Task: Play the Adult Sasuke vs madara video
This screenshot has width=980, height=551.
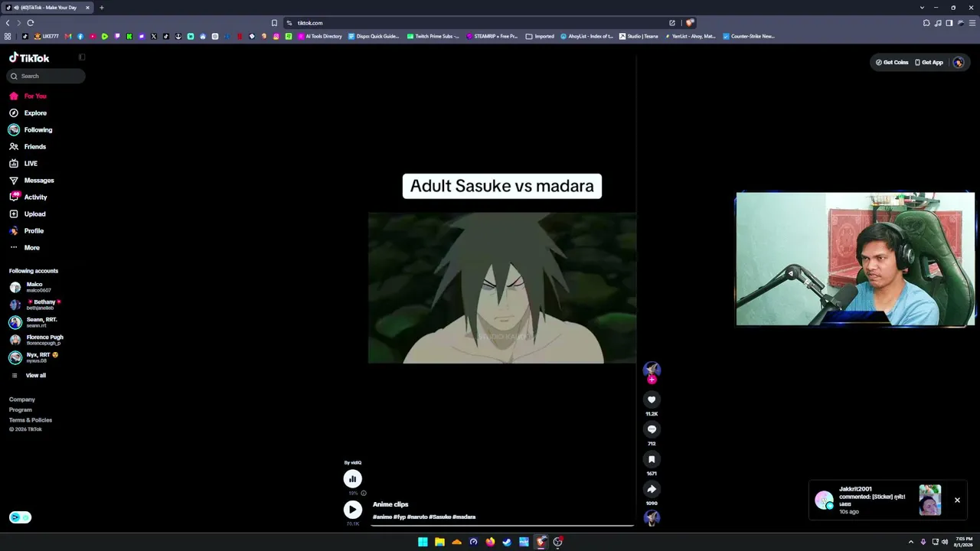Action: click(x=502, y=288)
